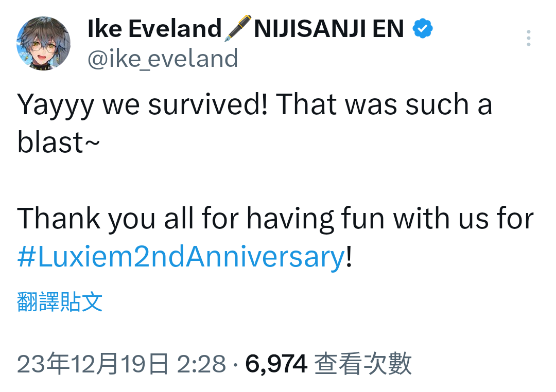Click the exclamation mark after the hashtag
The height and width of the screenshot is (392, 556).
(x=349, y=256)
